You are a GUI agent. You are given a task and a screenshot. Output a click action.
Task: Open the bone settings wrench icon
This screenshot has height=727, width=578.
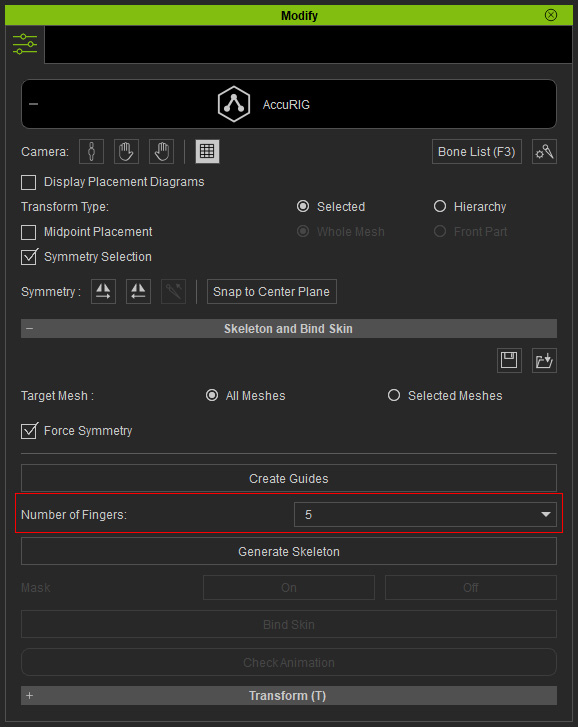coord(544,152)
